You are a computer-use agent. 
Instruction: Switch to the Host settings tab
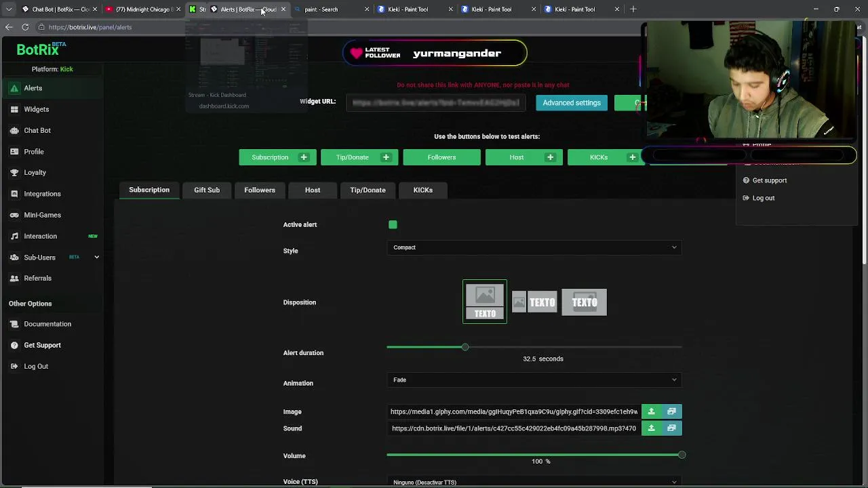coord(313,190)
